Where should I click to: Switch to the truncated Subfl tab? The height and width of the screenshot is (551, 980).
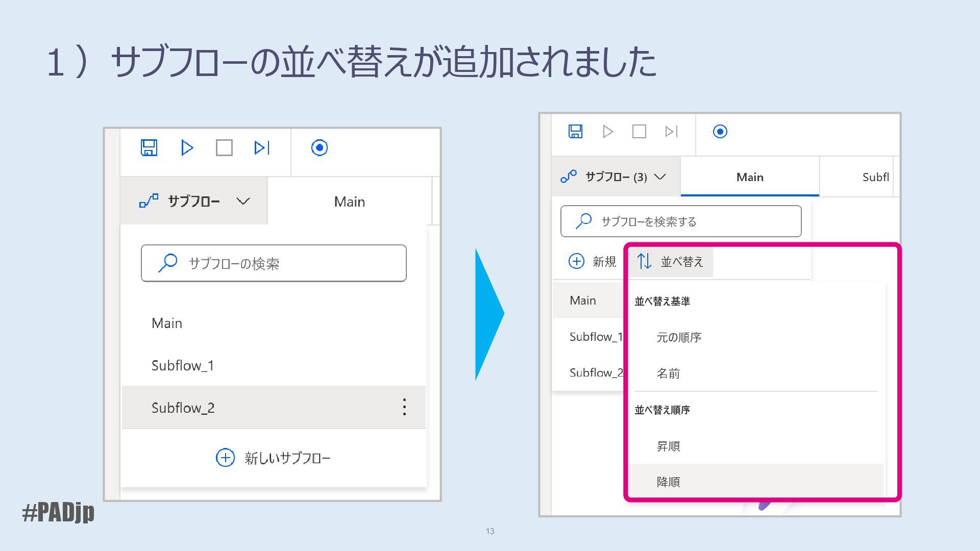click(875, 177)
